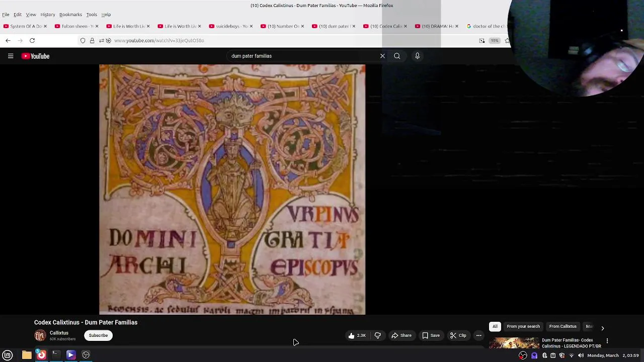Click the OBS tray icon
This screenshot has width=644, height=362.
[x=523, y=355]
